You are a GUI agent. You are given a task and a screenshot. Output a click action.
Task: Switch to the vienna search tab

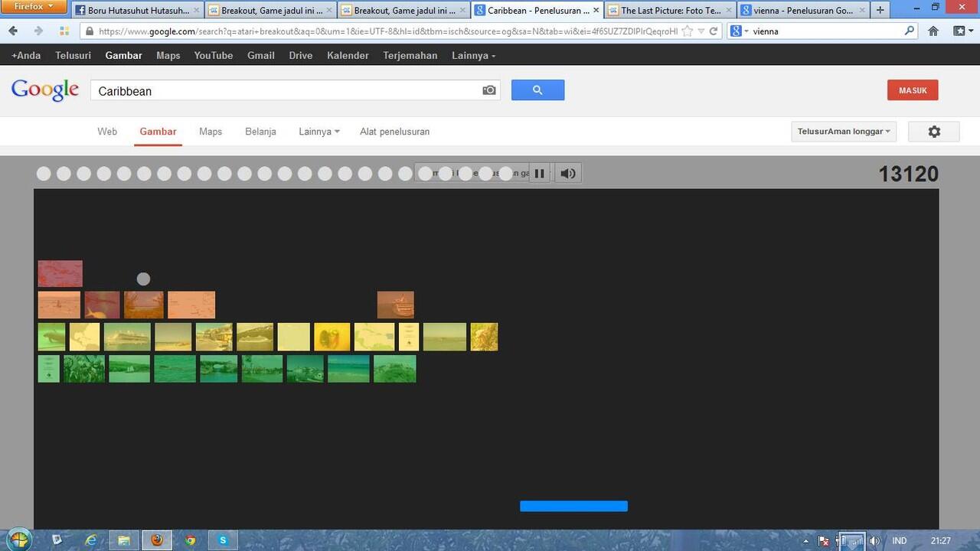pyautogui.click(x=801, y=11)
